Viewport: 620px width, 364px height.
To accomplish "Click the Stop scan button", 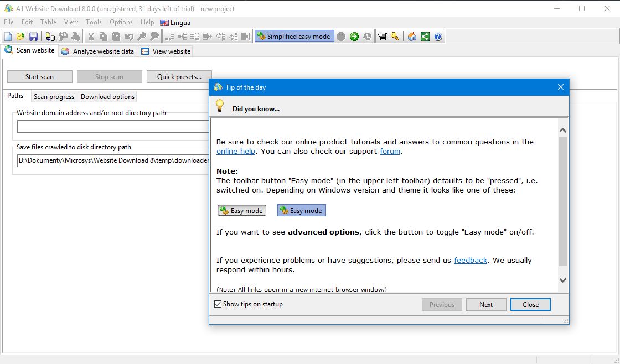I will point(109,77).
